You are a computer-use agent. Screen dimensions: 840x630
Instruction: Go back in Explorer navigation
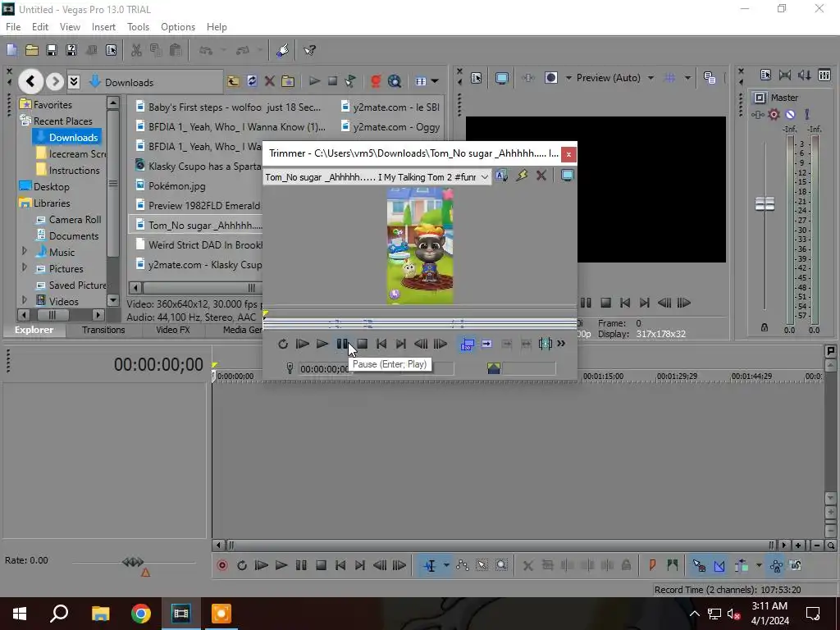point(30,81)
